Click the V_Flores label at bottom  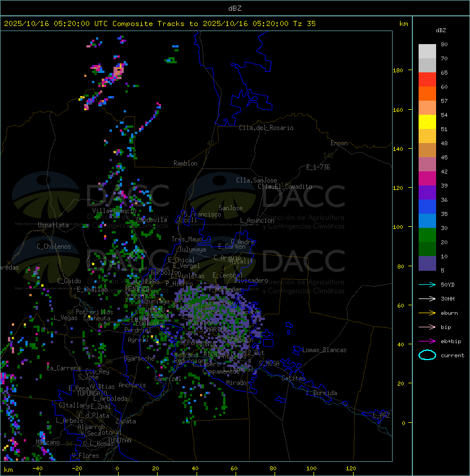point(85,456)
